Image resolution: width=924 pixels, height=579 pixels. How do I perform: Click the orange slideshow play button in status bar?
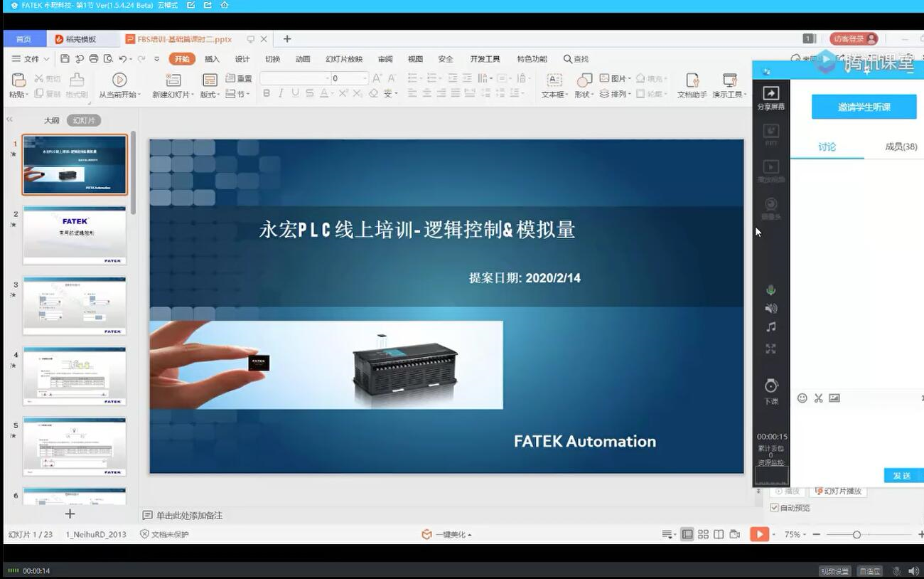[759, 534]
